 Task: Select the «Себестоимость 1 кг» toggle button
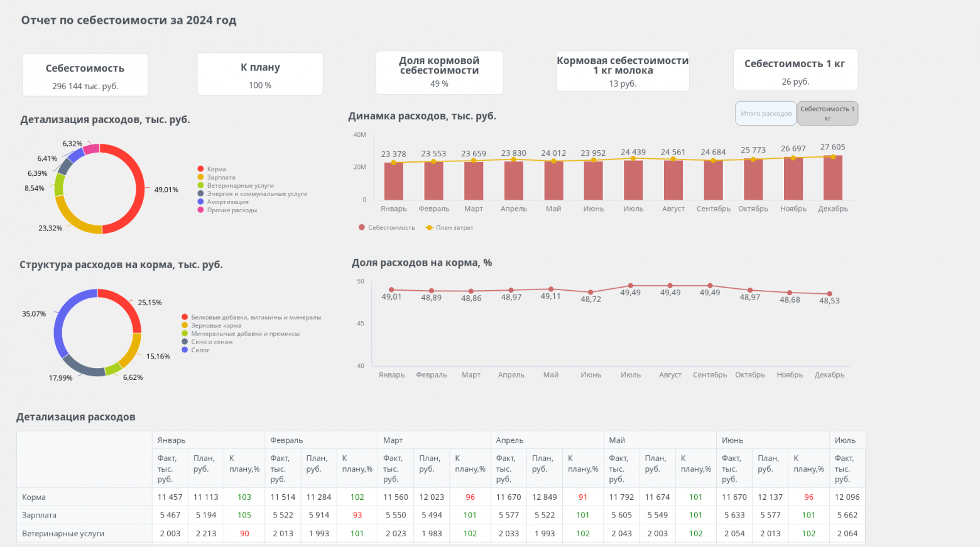(x=827, y=114)
